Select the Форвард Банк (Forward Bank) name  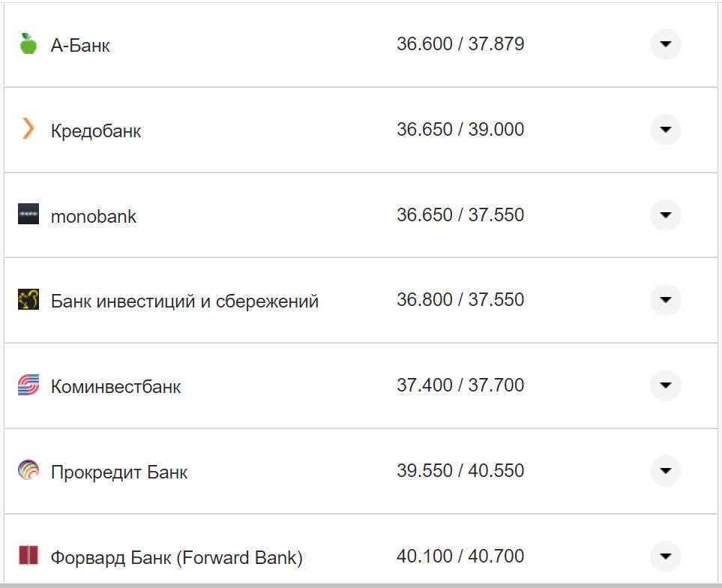coord(177,558)
